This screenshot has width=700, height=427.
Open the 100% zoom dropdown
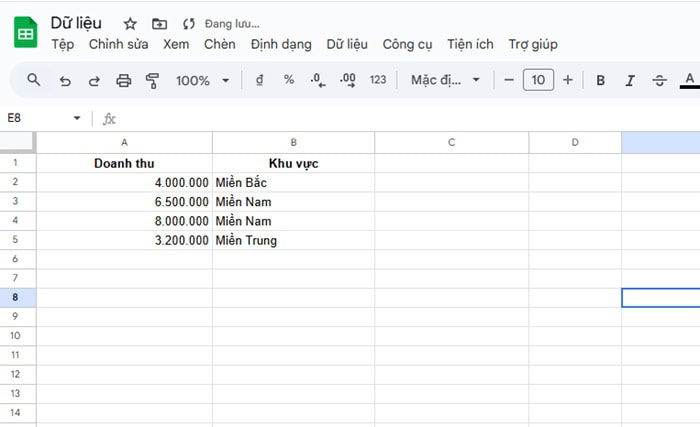(203, 80)
